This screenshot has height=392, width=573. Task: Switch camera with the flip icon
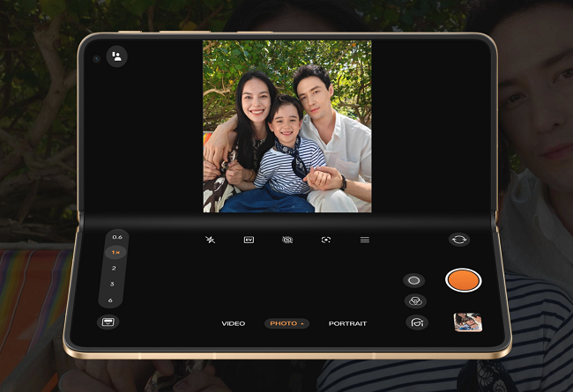(458, 239)
